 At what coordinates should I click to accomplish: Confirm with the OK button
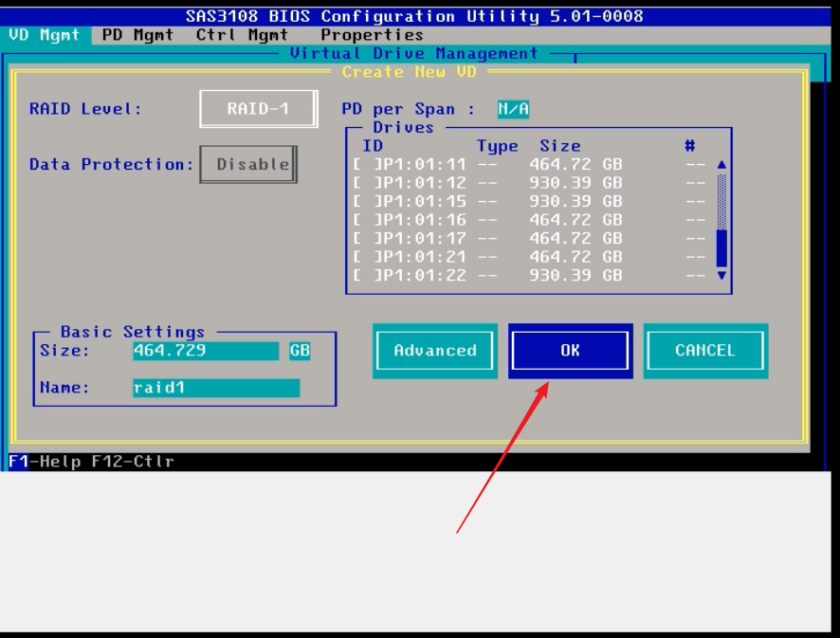(571, 351)
